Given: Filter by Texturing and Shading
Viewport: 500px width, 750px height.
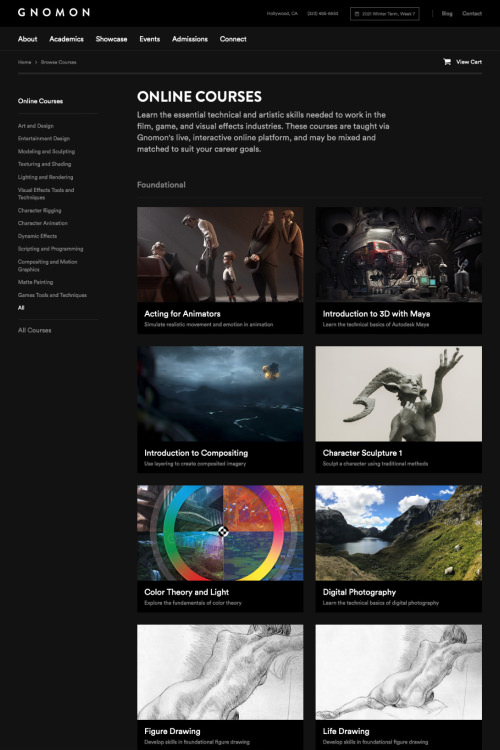Looking at the screenshot, I should (x=44, y=164).
